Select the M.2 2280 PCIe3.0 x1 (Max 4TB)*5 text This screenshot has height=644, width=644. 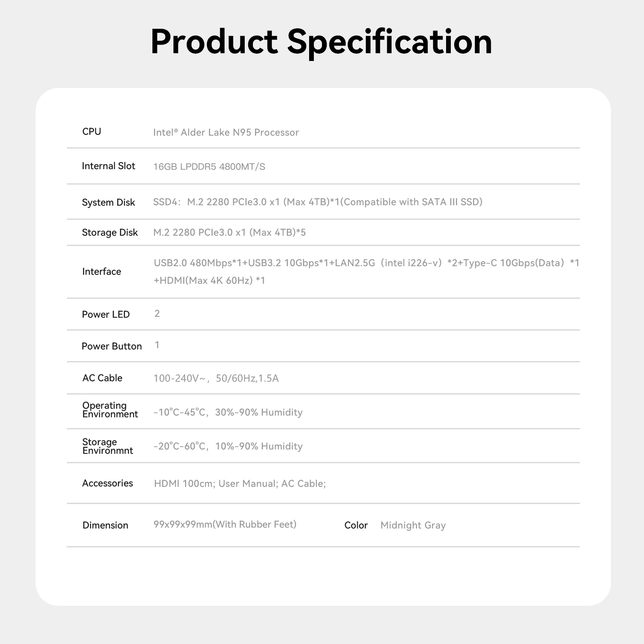(229, 232)
